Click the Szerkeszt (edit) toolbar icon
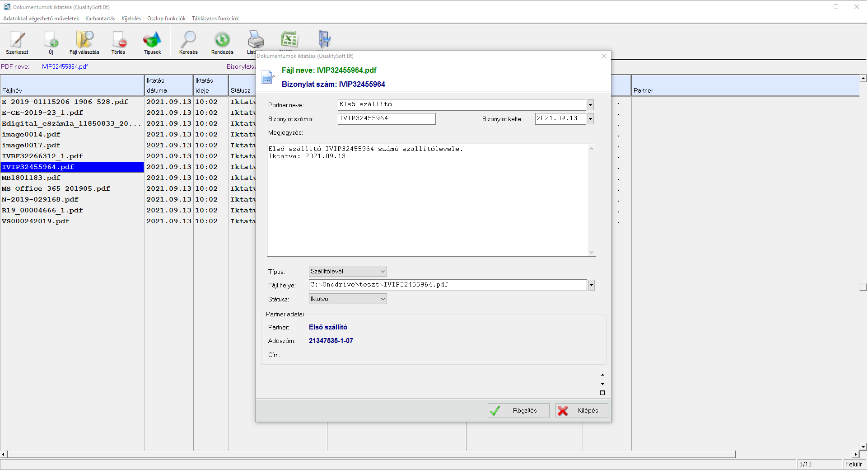The height and width of the screenshot is (470, 868). click(17, 40)
